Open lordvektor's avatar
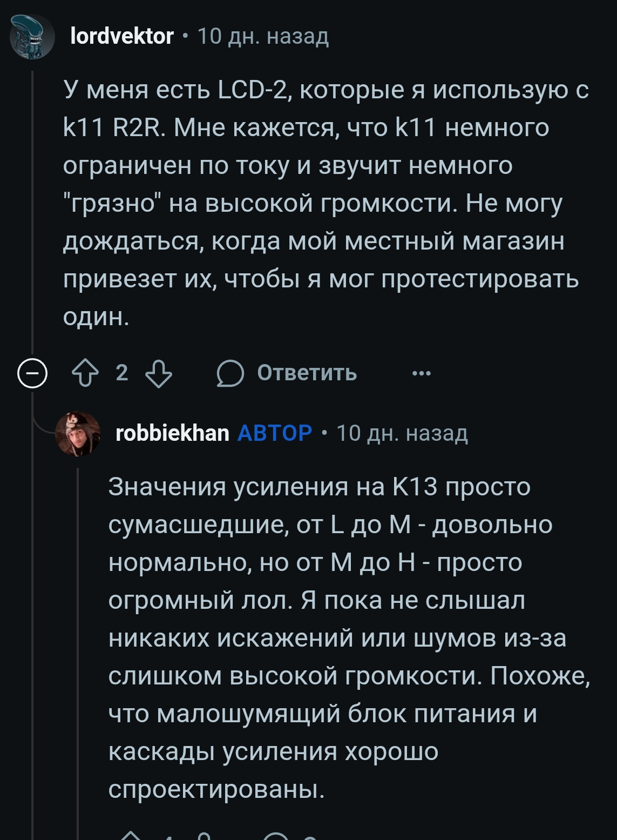Viewport: 617px width, 840px height. tap(32, 37)
